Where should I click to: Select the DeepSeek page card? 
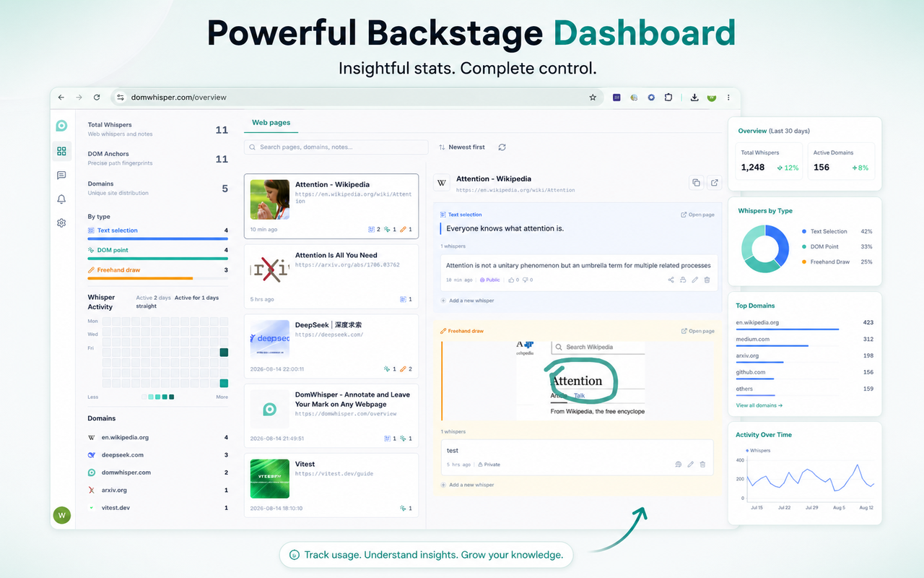click(x=331, y=346)
